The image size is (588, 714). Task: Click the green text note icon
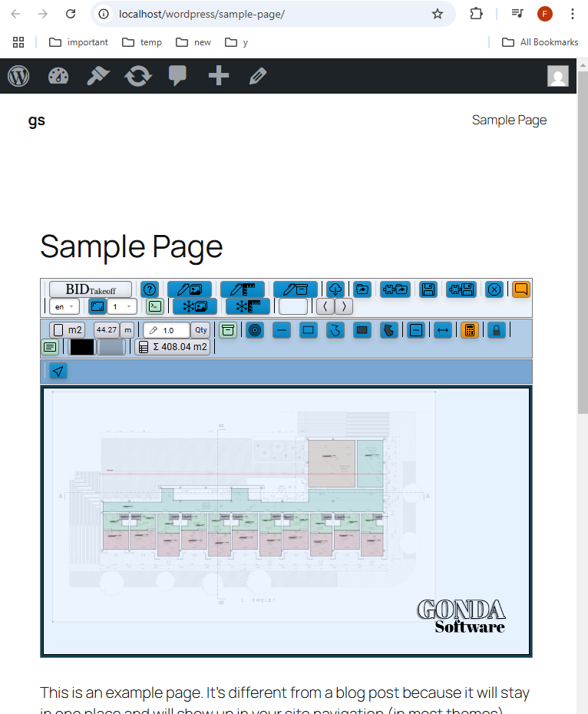[50, 348]
